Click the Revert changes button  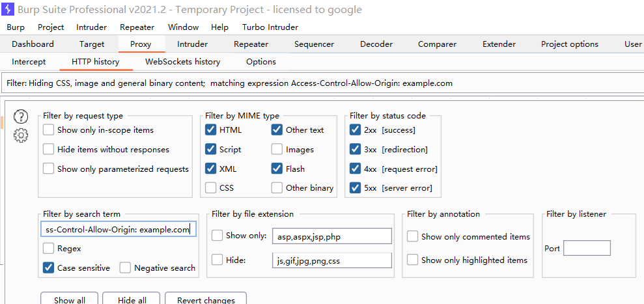tap(206, 299)
